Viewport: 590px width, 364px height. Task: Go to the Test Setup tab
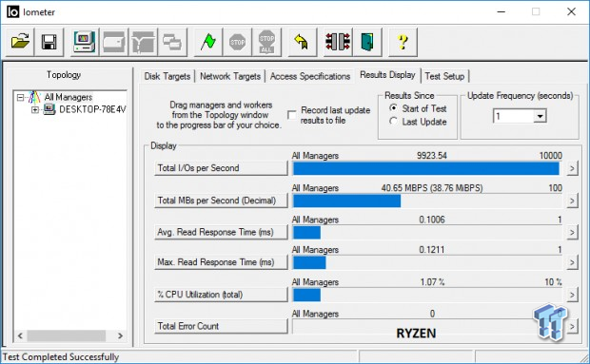[x=444, y=76]
